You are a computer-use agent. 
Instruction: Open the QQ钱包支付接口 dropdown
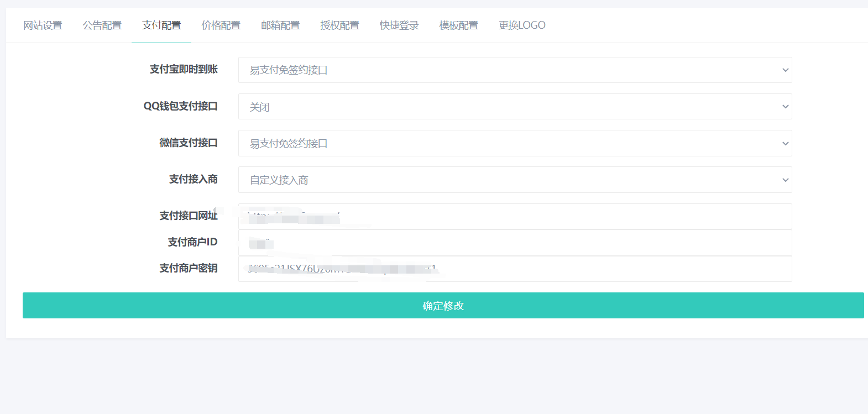[514, 107]
